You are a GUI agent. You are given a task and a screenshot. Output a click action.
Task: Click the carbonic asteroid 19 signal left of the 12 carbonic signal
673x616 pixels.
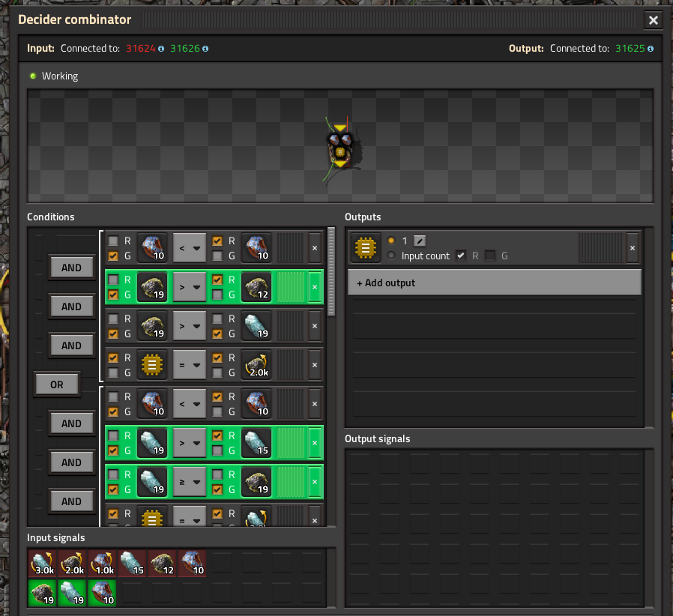coord(152,287)
